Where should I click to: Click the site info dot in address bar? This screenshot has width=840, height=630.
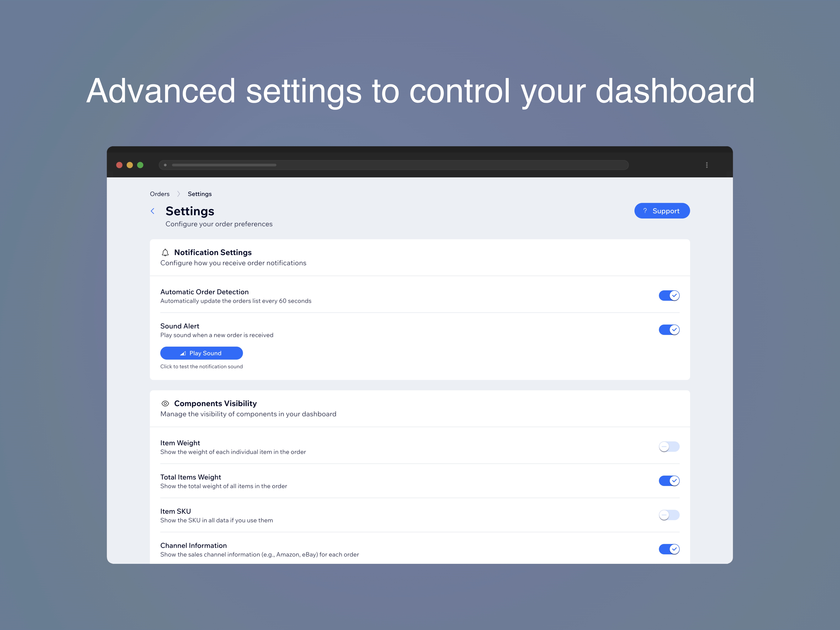[165, 165]
